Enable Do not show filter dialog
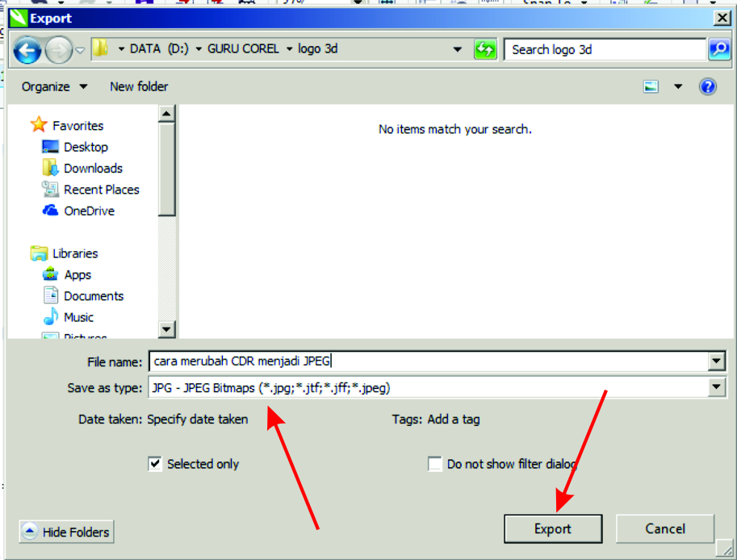This screenshot has height=560, width=737. [435, 464]
